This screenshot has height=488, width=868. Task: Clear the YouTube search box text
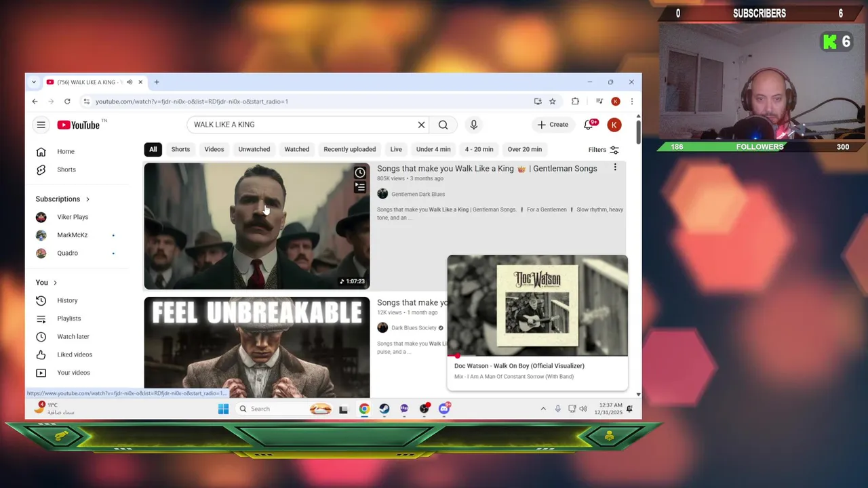click(421, 125)
